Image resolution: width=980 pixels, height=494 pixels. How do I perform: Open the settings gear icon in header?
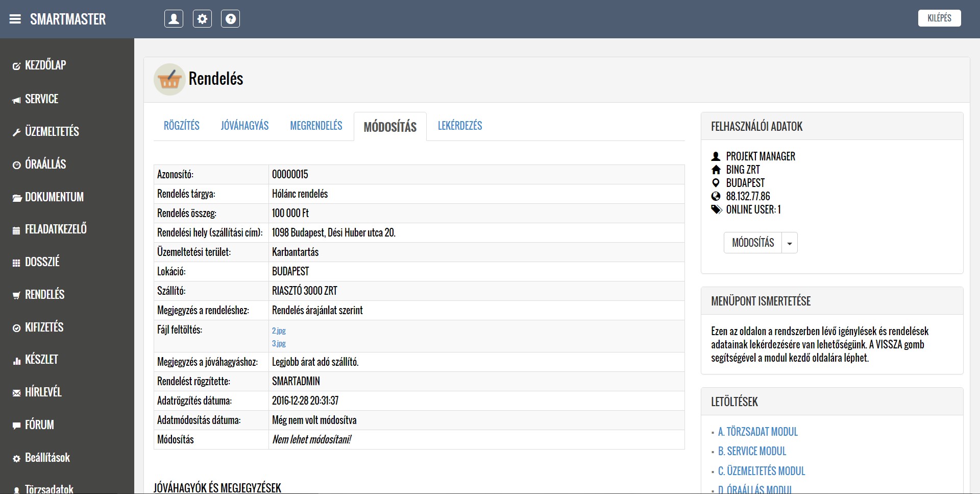pyautogui.click(x=202, y=19)
